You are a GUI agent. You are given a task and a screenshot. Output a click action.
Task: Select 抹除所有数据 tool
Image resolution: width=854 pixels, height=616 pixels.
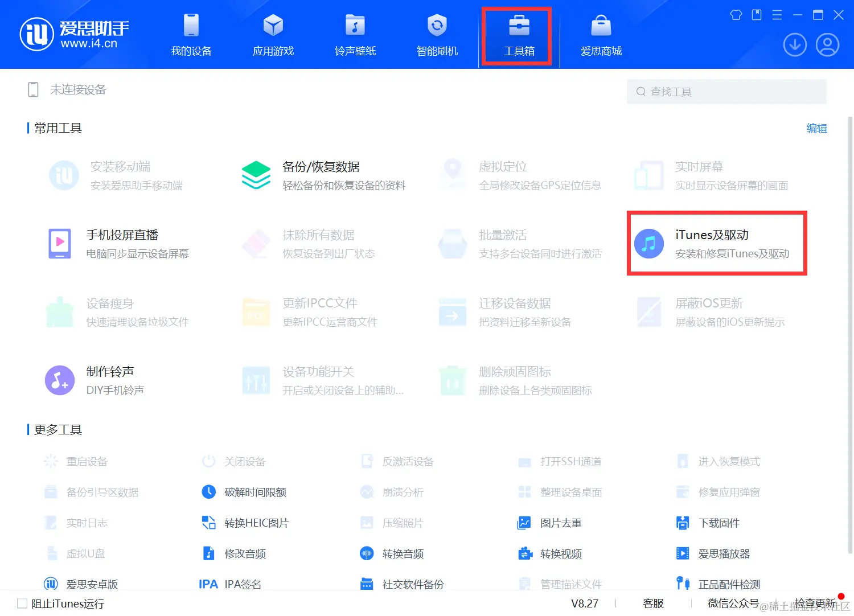click(308, 244)
